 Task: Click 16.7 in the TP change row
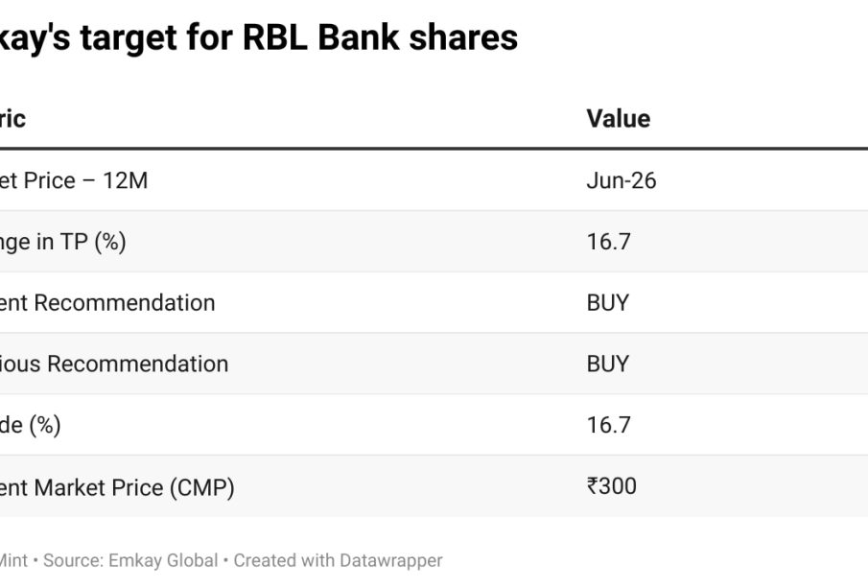(x=608, y=242)
